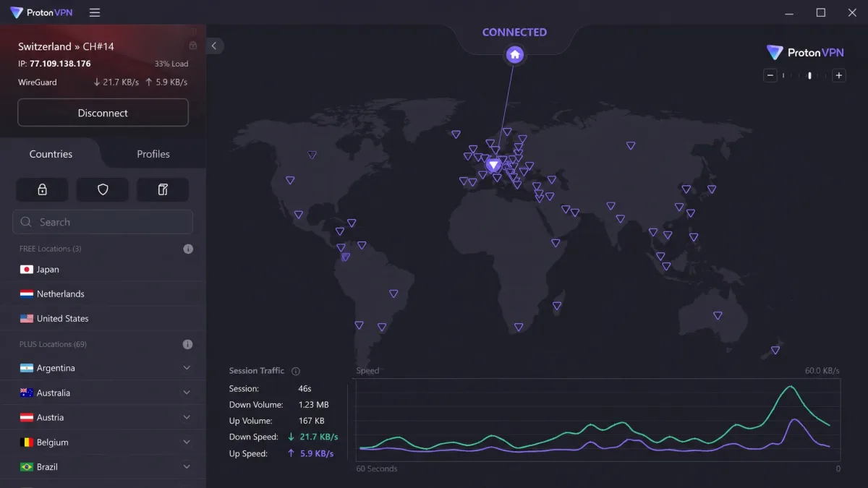Switch to the Profiles tab
Viewport: 868px width, 488px height.
[x=153, y=154]
